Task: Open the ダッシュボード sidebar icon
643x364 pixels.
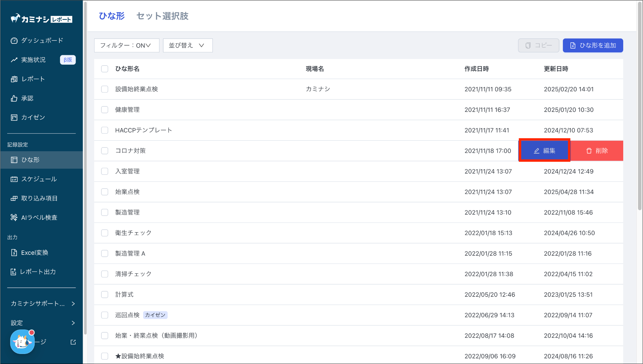Action: [x=14, y=40]
